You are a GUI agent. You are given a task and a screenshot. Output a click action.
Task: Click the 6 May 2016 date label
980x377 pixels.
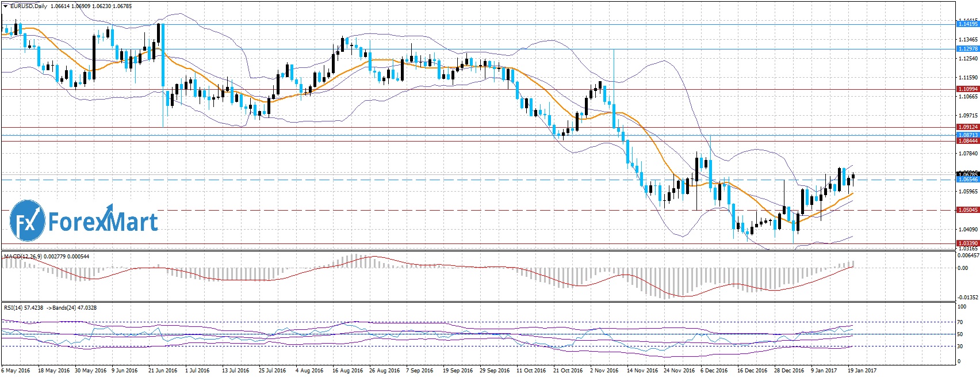[16, 371]
